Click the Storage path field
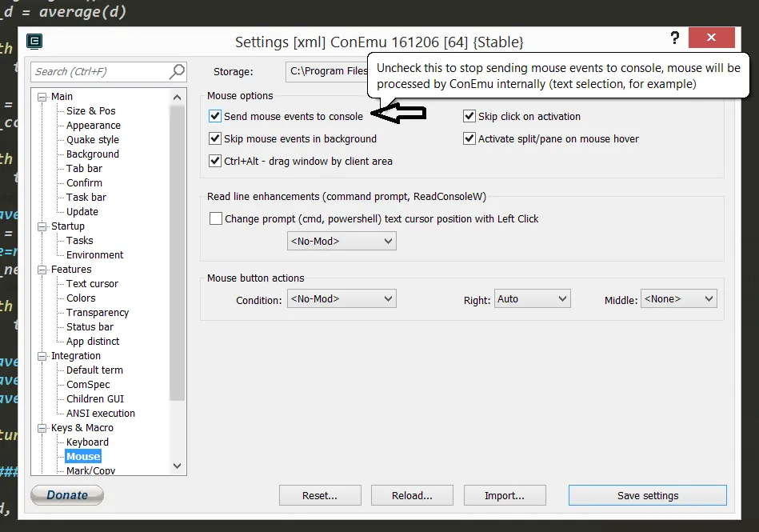 pos(327,71)
